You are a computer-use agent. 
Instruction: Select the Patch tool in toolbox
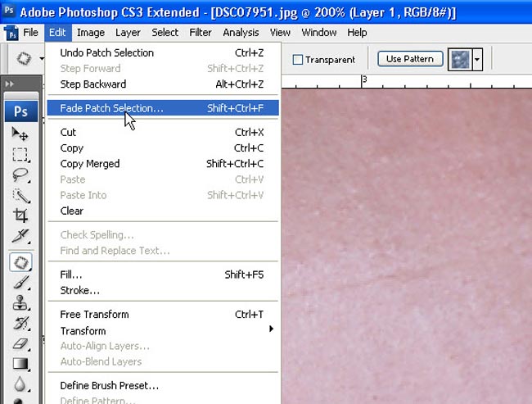click(20, 262)
